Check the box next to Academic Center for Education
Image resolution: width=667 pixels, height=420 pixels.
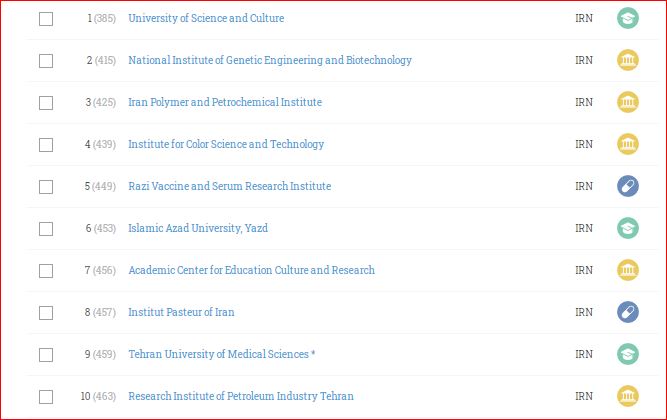[46, 271]
